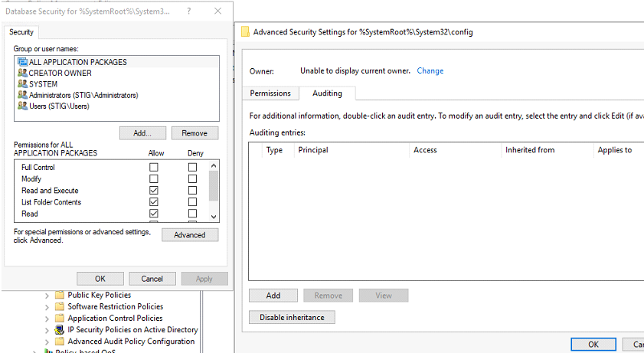Click the Change owner link

click(x=430, y=71)
